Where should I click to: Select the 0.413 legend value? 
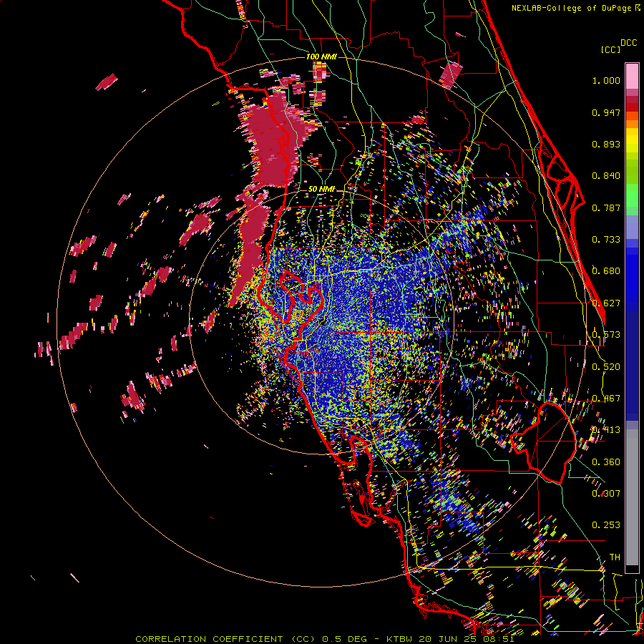(606, 430)
